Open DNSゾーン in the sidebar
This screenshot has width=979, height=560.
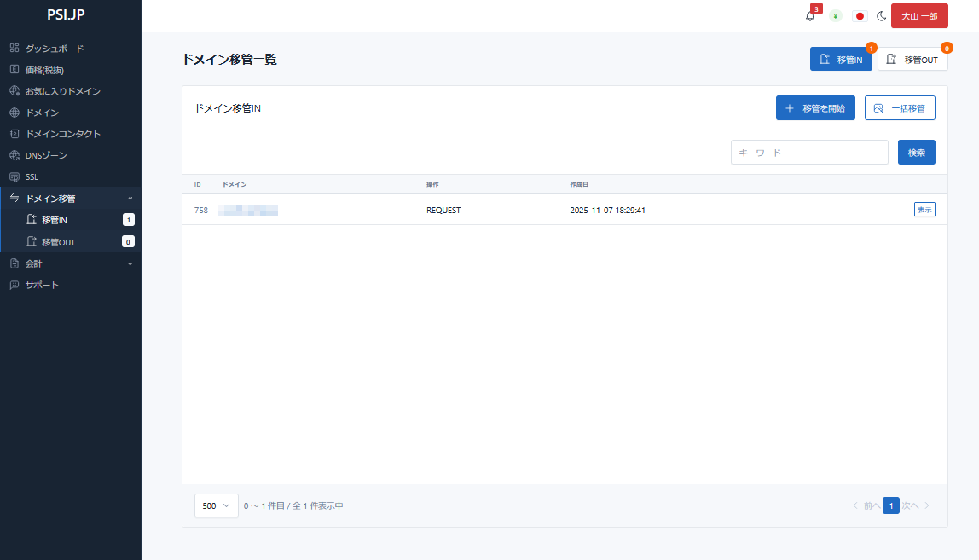tap(46, 155)
